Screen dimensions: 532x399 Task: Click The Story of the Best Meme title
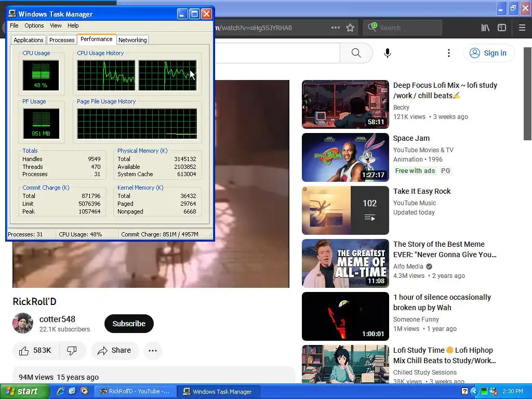[445, 249]
